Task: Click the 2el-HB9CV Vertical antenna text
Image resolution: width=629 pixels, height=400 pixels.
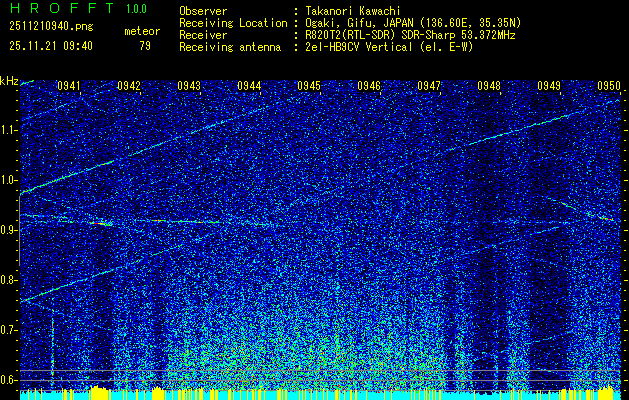Action: coord(389,47)
